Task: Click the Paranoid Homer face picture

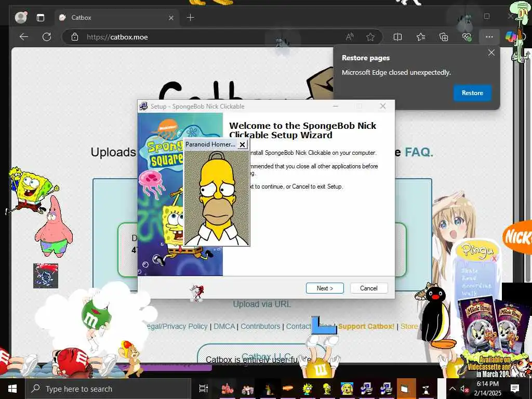Action: [217, 198]
